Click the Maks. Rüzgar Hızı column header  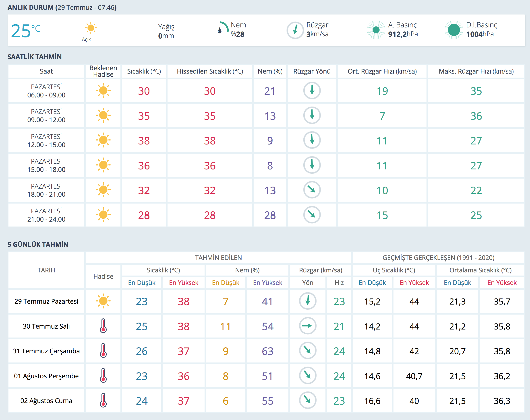coord(476,71)
